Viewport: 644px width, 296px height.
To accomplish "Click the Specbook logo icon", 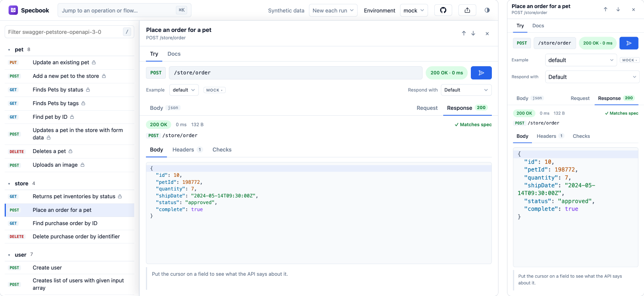I will click(x=13, y=10).
